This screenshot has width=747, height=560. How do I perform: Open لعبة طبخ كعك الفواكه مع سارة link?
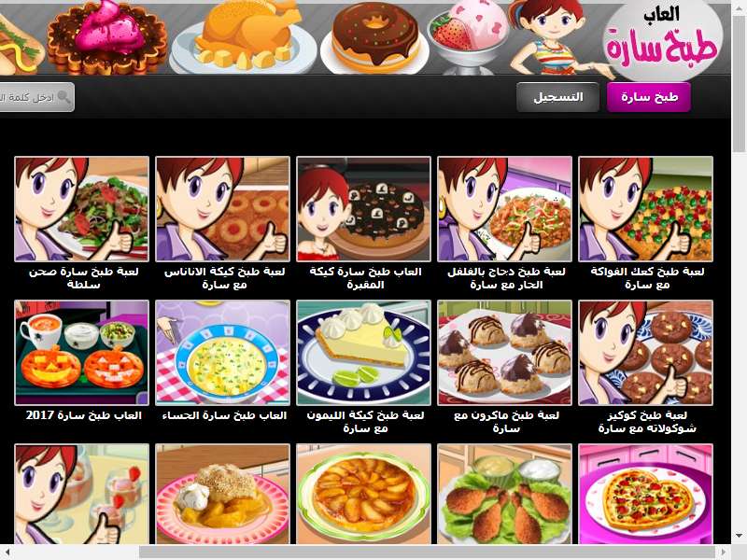click(647, 278)
